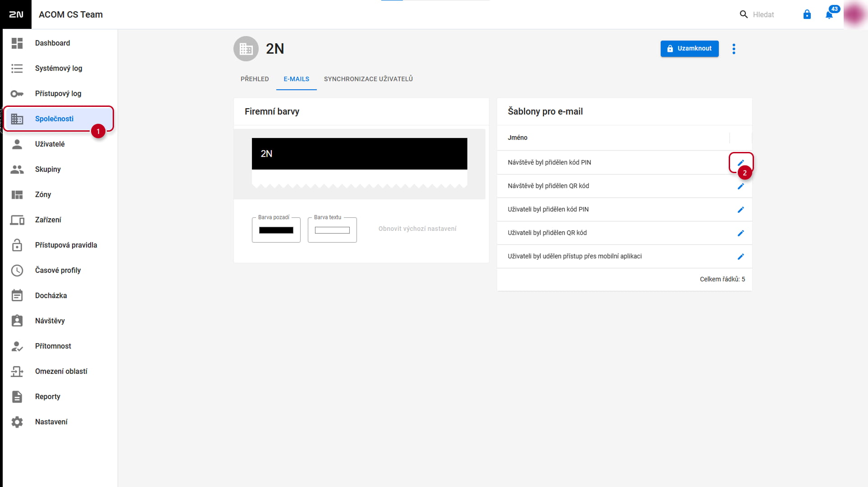Click the blue lock icon in the top bar
This screenshot has height=487, width=868.
coord(807,14)
